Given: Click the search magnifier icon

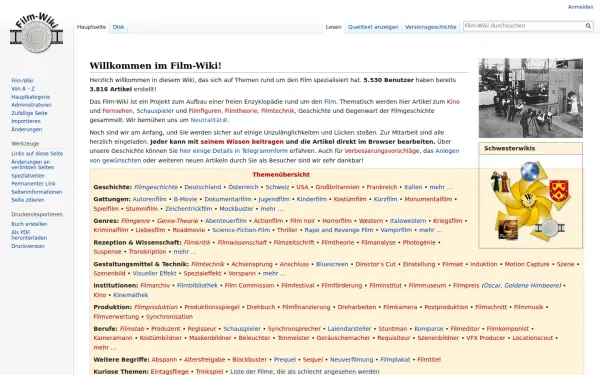Looking at the screenshot, I should (x=588, y=26).
